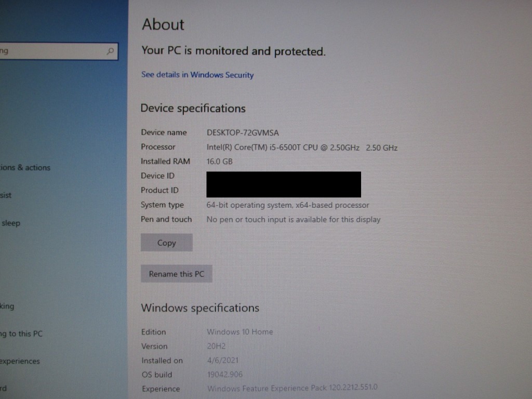Select the 64-bit operating system text
532x399 pixels.
(x=288, y=205)
